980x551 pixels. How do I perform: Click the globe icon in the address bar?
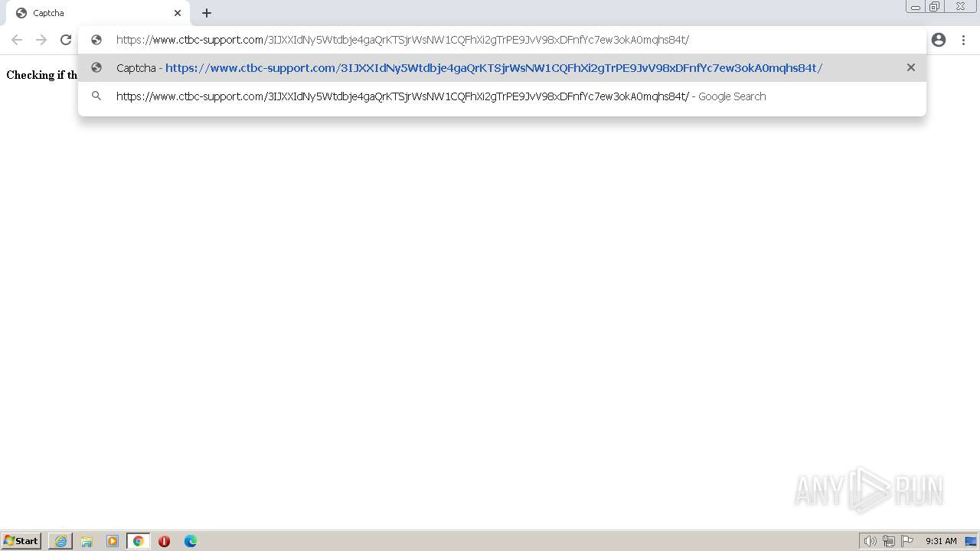click(96, 40)
